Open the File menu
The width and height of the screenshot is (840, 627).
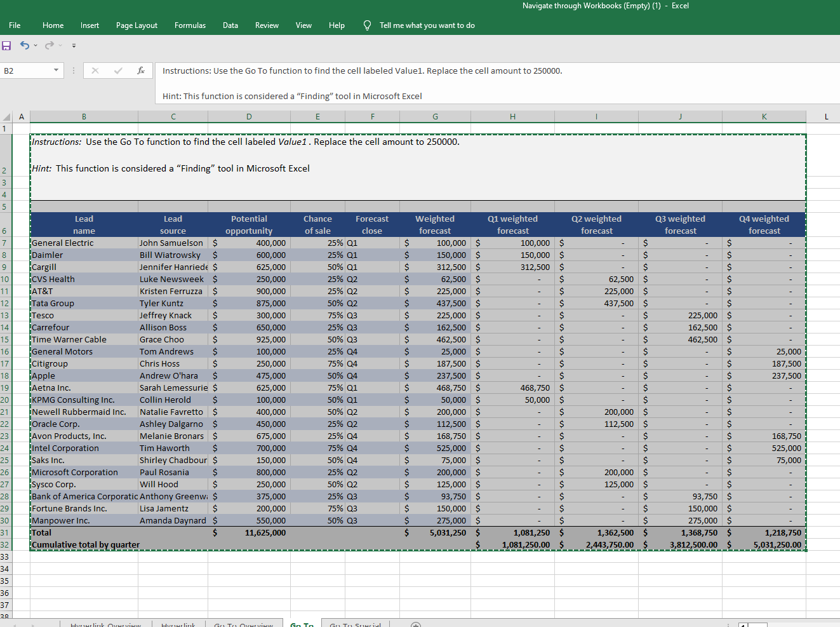pyautogui.click(x=15, y=25)
